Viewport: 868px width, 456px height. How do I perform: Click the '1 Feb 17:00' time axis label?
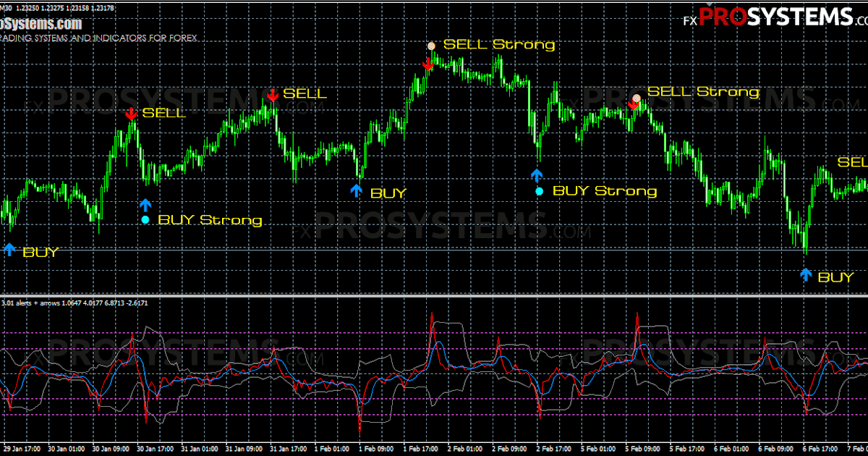click(420, 449)
